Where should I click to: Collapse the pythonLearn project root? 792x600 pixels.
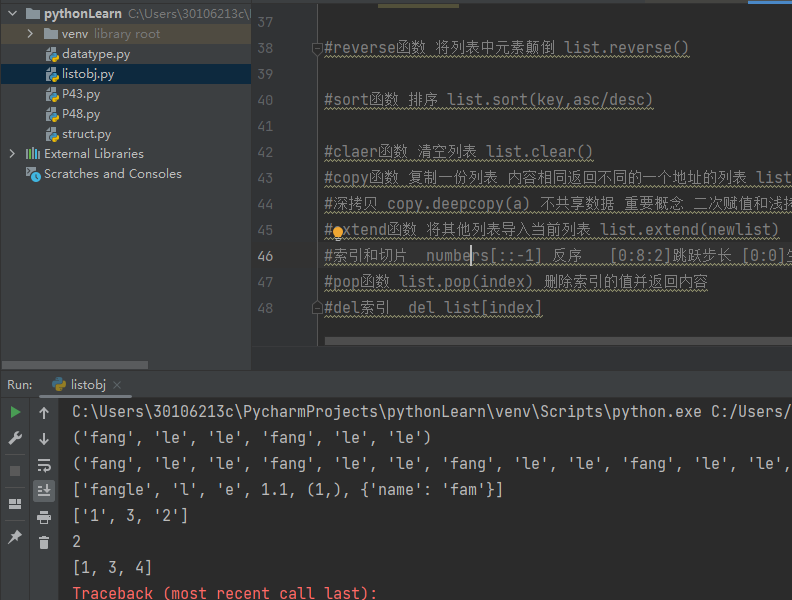[x=13, y=13]
